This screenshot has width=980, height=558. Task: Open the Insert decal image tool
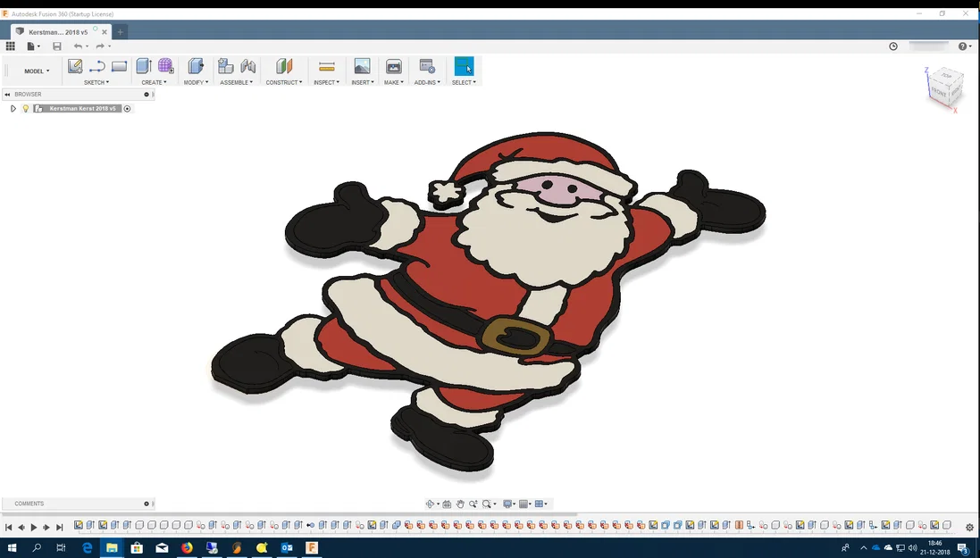click(x=362, y=66)
